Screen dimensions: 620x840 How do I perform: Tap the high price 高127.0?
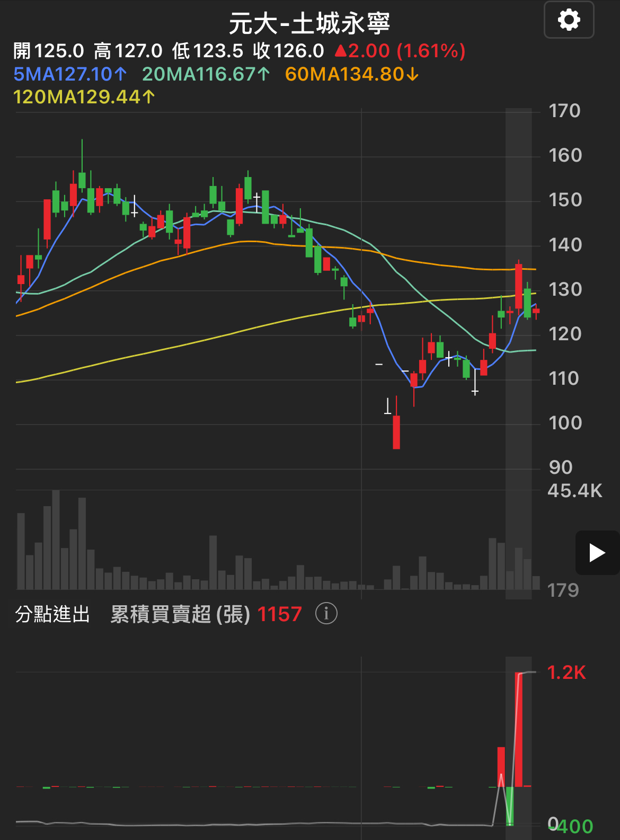pos(128,51)
